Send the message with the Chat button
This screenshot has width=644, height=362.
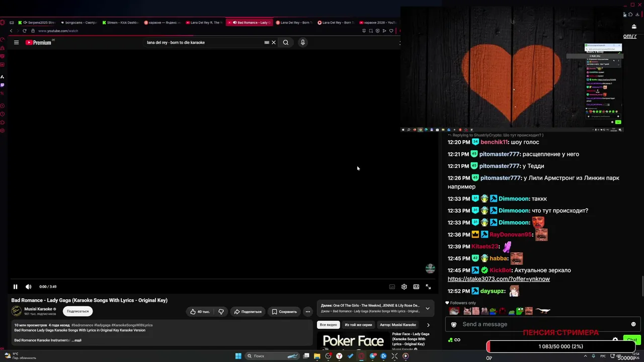click(x=632, y=340)
